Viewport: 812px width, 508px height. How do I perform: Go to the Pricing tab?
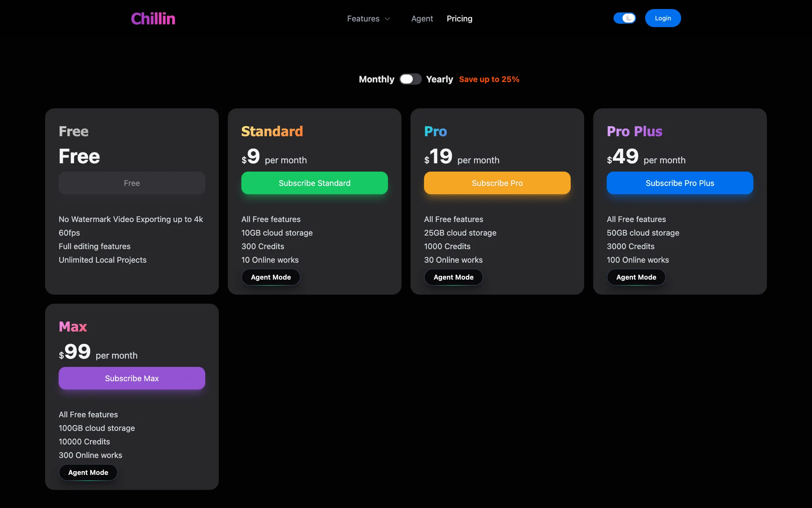click(x=459, y=18)
